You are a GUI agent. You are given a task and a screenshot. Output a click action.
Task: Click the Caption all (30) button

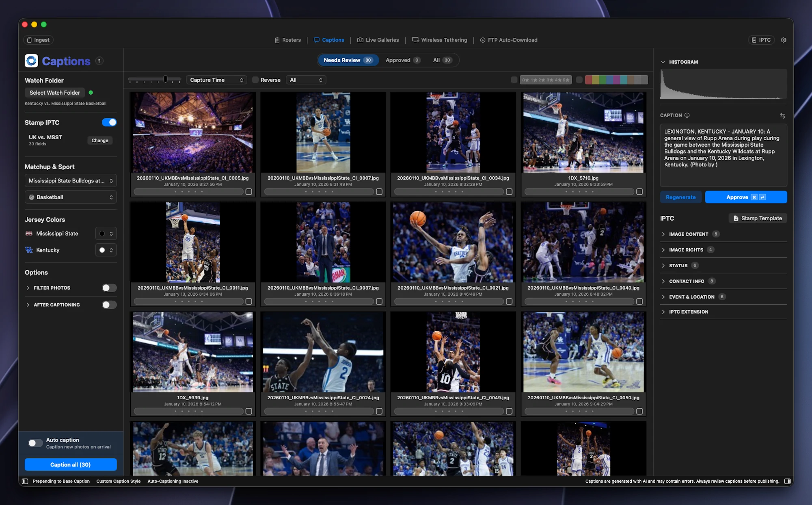coord(71,464)
